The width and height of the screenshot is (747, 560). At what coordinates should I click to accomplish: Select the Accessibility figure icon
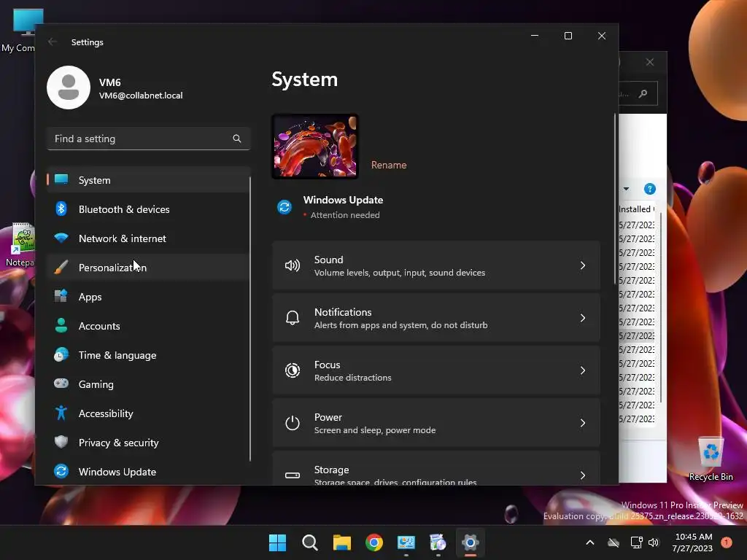[x=61, y=413]
